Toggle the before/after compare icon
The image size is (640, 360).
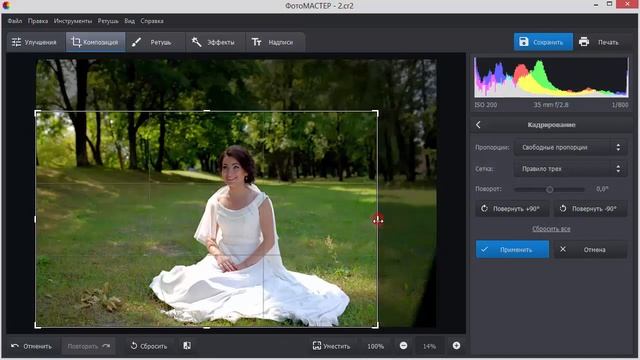187,346
